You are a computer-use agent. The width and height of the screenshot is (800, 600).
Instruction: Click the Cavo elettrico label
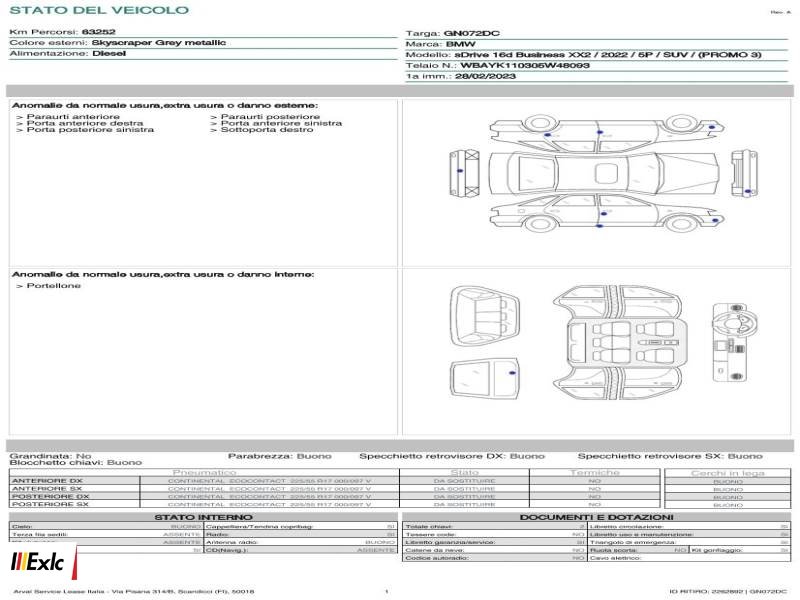click(615, 558)
